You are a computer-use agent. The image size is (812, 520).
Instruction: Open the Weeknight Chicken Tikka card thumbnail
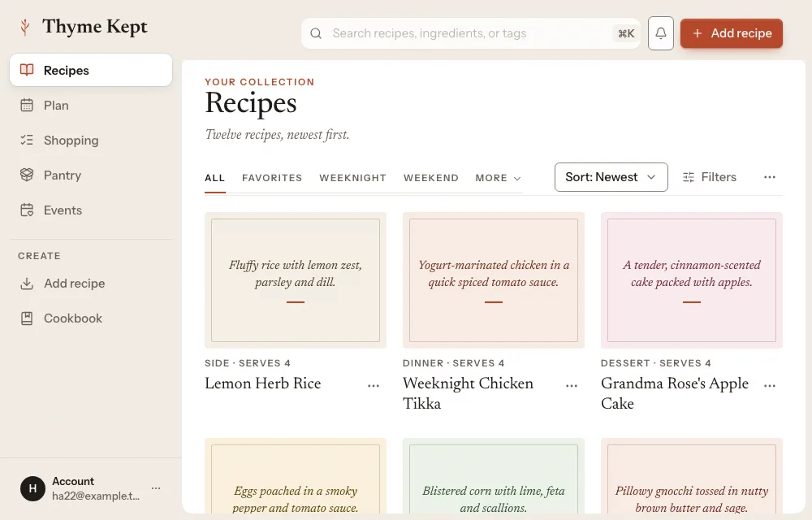point(494,280)
